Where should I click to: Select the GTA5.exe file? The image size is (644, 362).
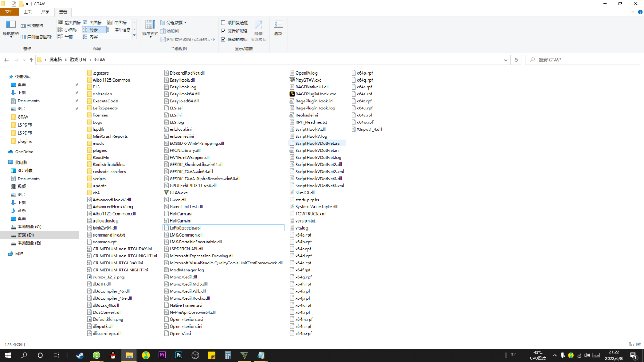pos(175,192)
